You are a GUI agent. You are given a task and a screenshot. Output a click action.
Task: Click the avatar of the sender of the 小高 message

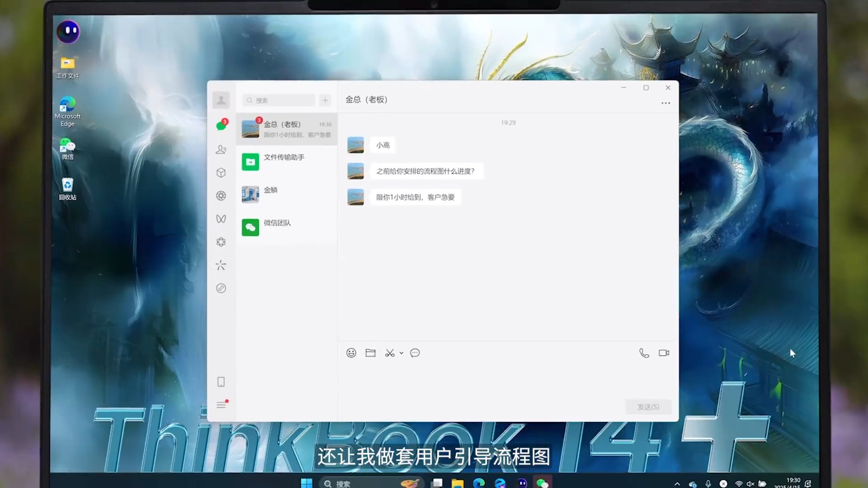[x=356, y=145]
